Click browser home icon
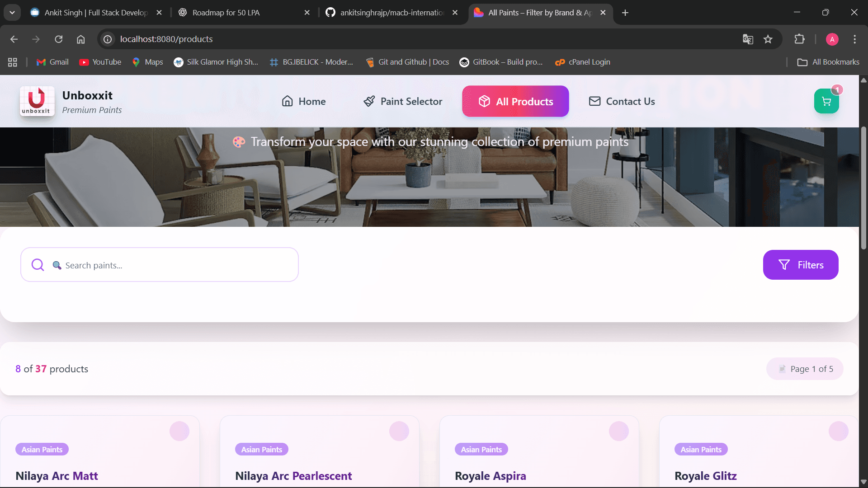 click(80, 39)
